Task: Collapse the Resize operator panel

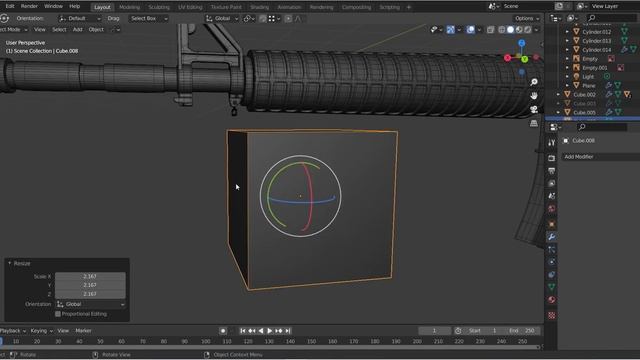Action: 9,264
